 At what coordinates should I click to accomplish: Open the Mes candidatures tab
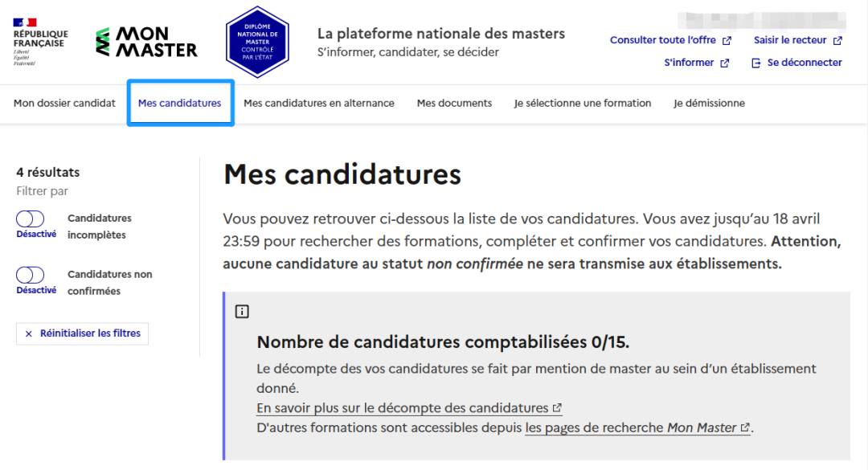180,103
